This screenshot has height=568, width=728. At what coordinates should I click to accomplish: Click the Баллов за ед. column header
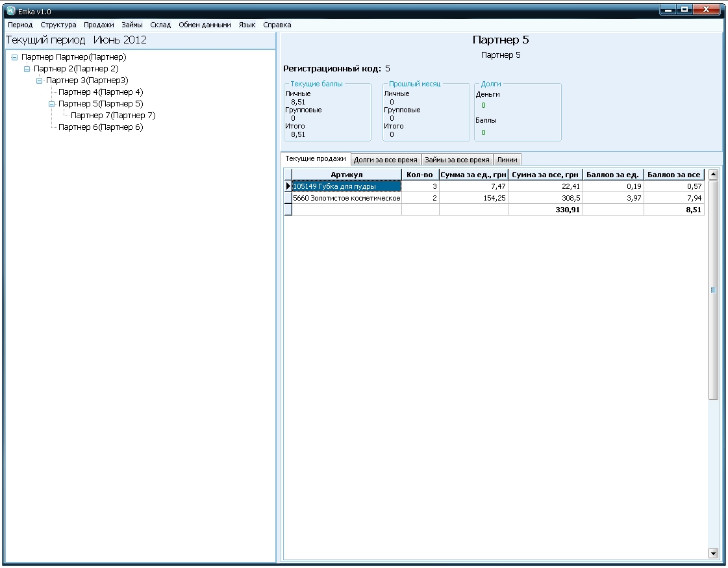click(613, 175)
